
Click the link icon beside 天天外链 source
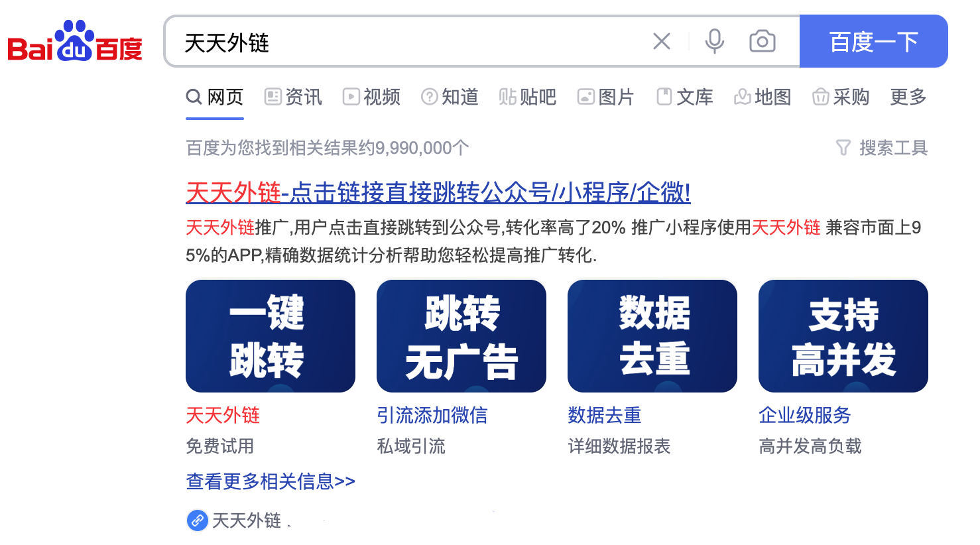tap(197, 520)
